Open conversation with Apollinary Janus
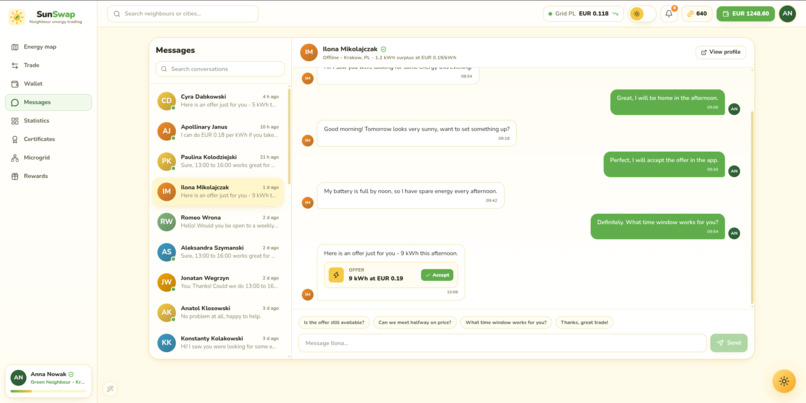806x403 pixels. (218, 131)
